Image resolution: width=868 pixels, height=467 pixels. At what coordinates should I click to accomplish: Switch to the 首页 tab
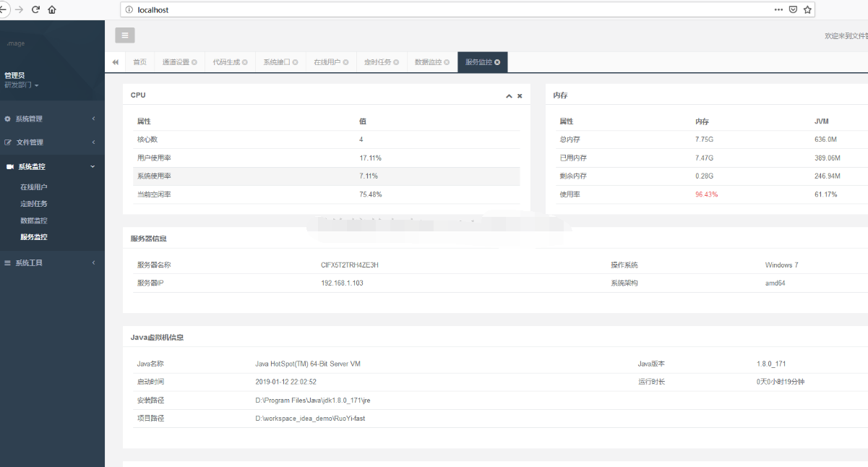pos(139,62)
